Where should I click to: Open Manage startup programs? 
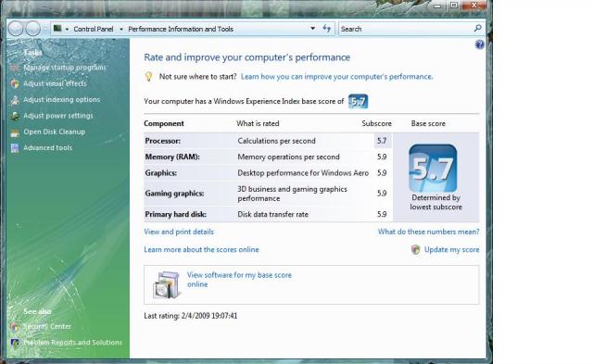point(65,68)
